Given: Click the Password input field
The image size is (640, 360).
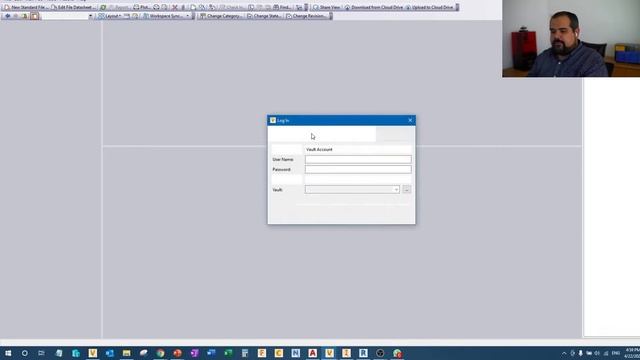Looking at the screenshot, I should 358,169.
